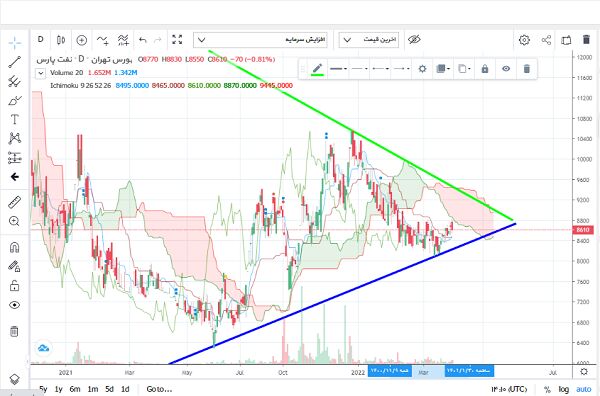Open the افزایش سرمایه dropdown

tap(260, 40)
